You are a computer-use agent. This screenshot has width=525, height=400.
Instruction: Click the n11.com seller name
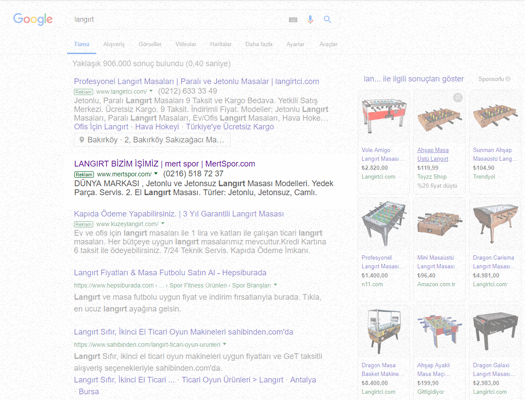tap(372, 285)
